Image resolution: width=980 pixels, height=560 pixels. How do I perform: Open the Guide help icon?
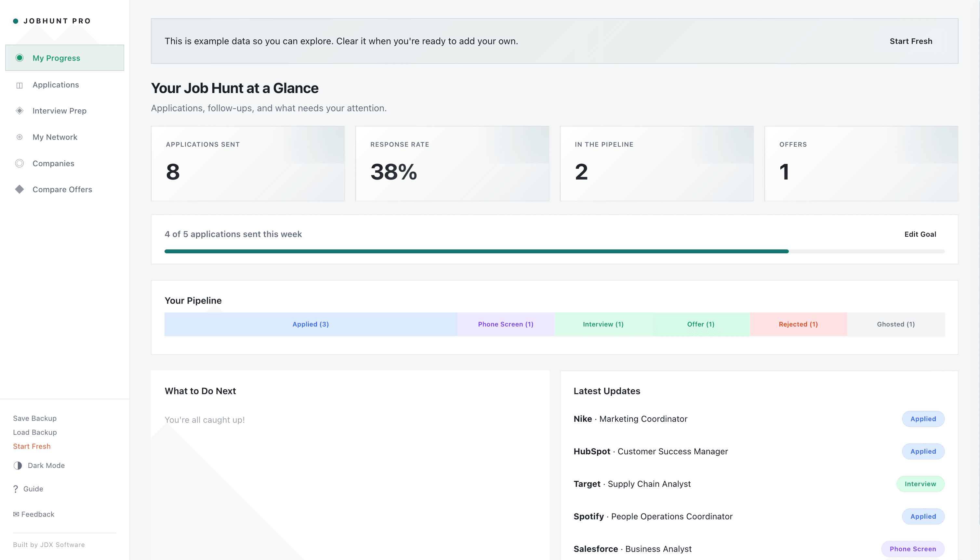point(16,489)
